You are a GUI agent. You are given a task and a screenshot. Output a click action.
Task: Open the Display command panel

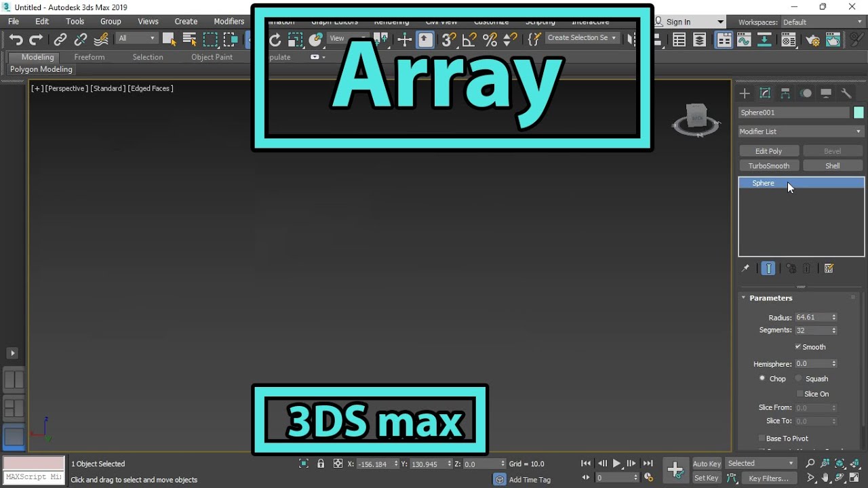[x=826, y=94]
